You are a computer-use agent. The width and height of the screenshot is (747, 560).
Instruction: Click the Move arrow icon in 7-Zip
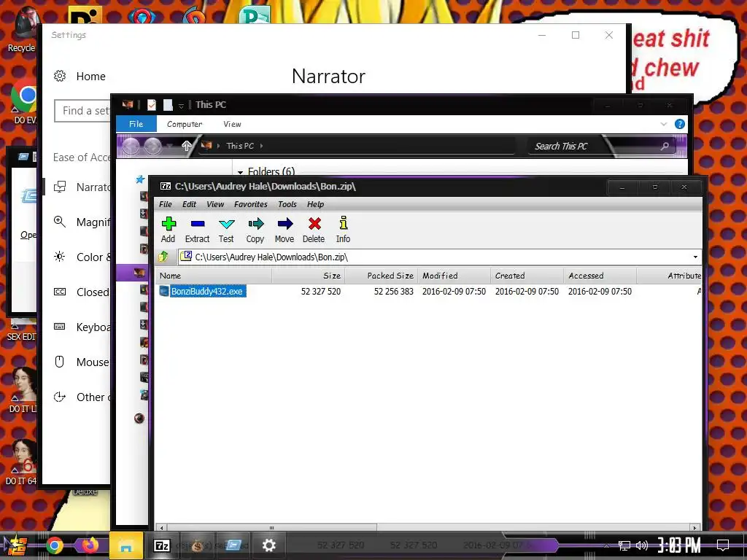coord(285,230)
